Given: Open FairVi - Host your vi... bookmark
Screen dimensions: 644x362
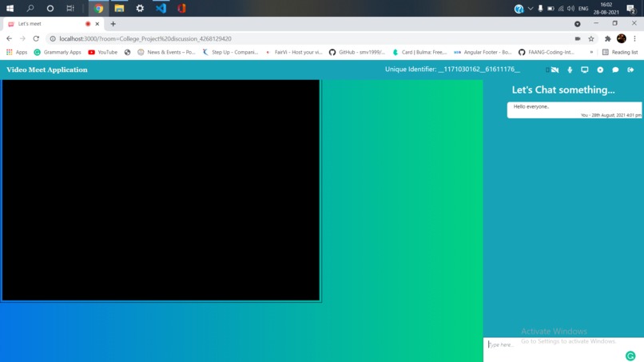Looking at the screenshot, I should (294, 52).
